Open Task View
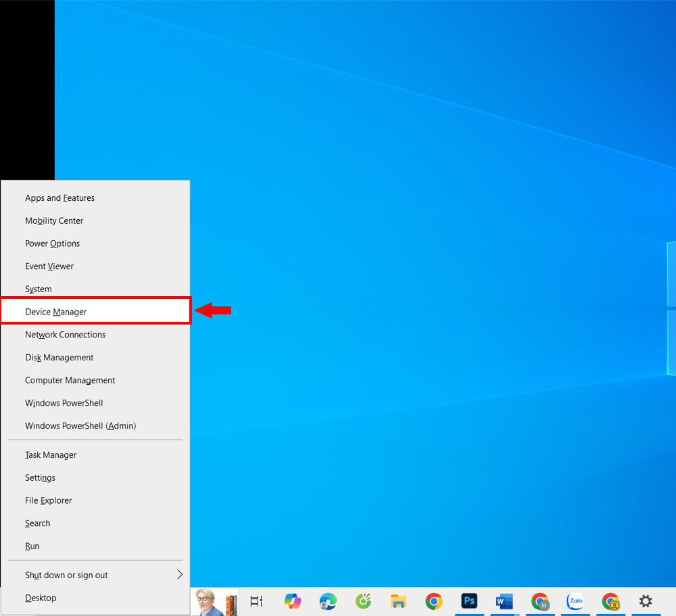The image size is (676, 616). point(256,601)
